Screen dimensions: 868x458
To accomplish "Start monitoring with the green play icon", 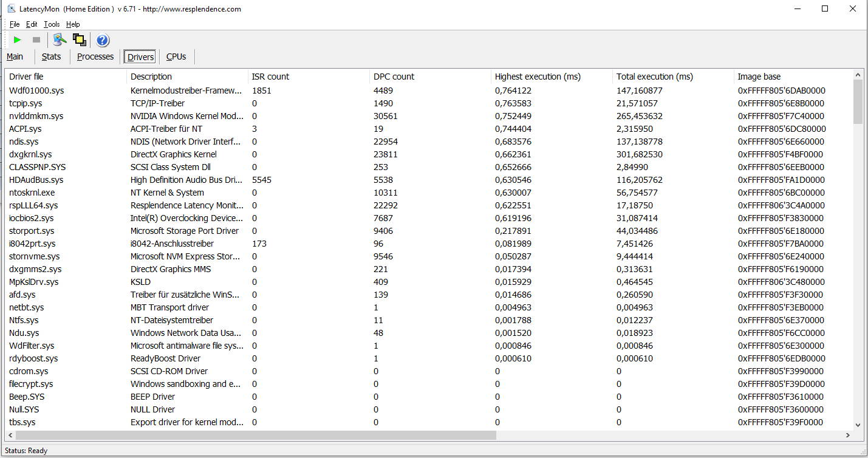I will 17,40.
